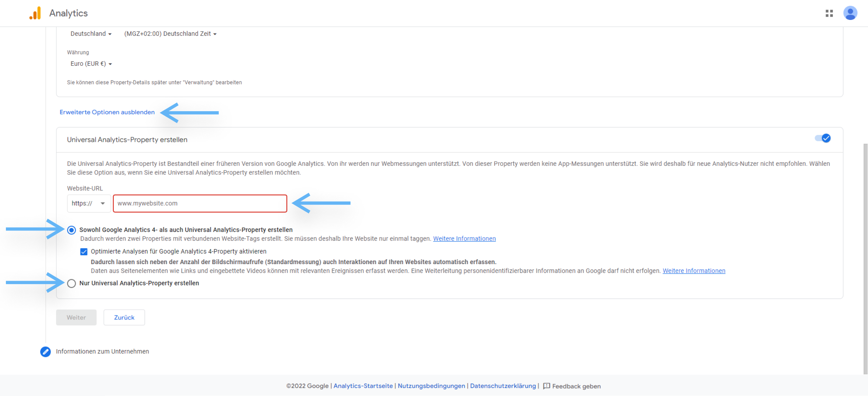Open the https:// protocol dropdown
Screen dimensions: 868x396
(x=89, y=204)
